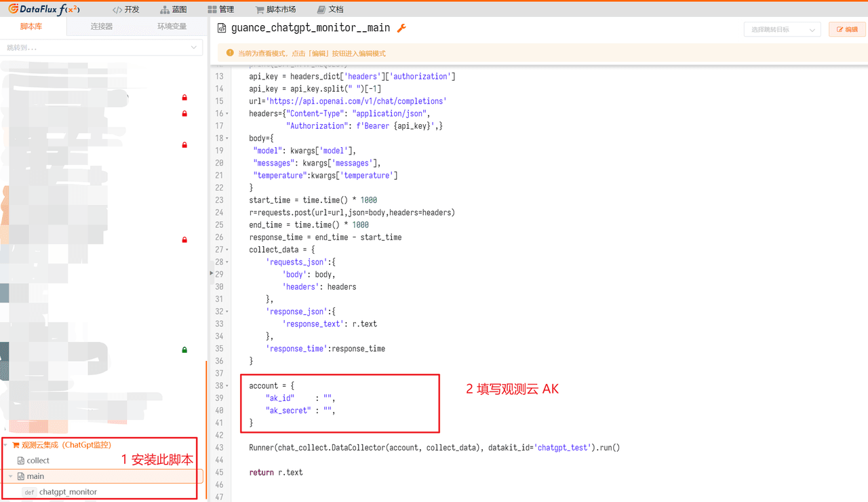Fold code at line 28 requests_json
The image size is (868, 502).
click(x=226, y=262)
